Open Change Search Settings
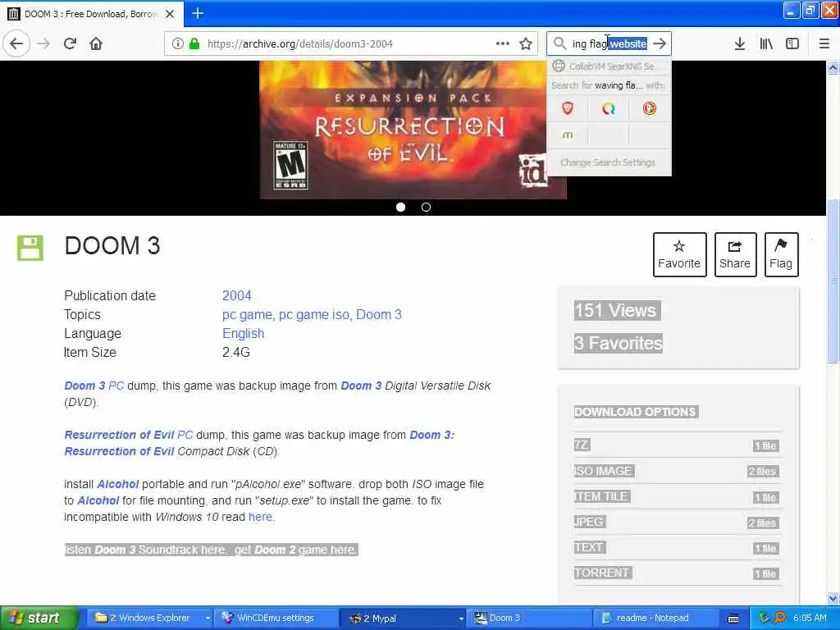 pos(608,162)
